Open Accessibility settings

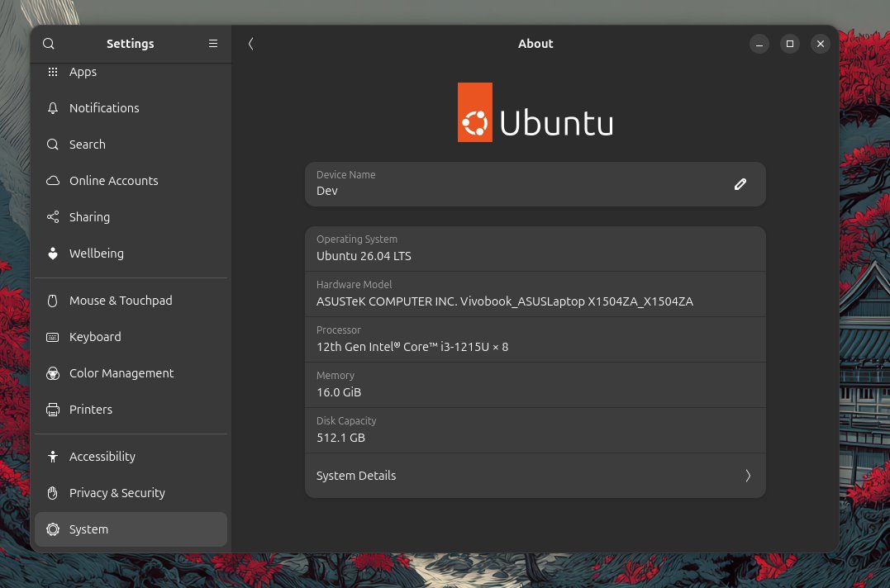[131, 457]
